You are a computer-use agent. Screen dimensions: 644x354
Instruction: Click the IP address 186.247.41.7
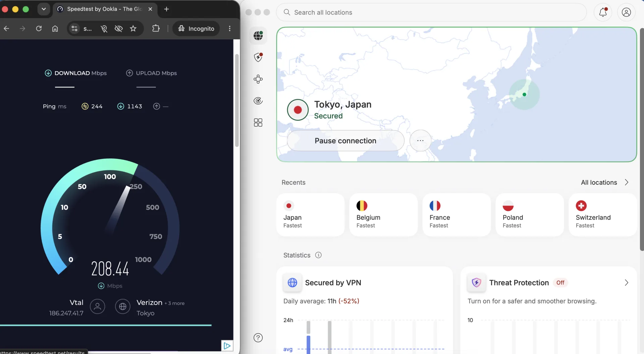pyautogui.click(x=66, y=313)
